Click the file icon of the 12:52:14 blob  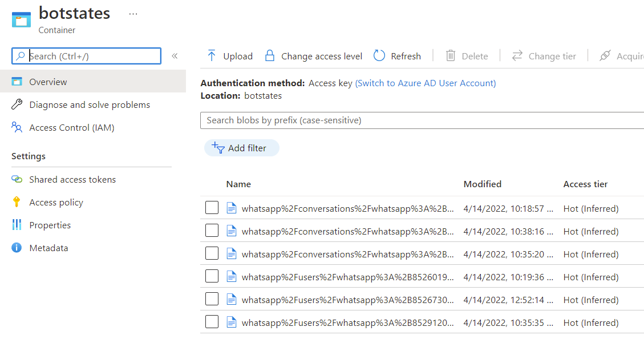click(232, 300)
